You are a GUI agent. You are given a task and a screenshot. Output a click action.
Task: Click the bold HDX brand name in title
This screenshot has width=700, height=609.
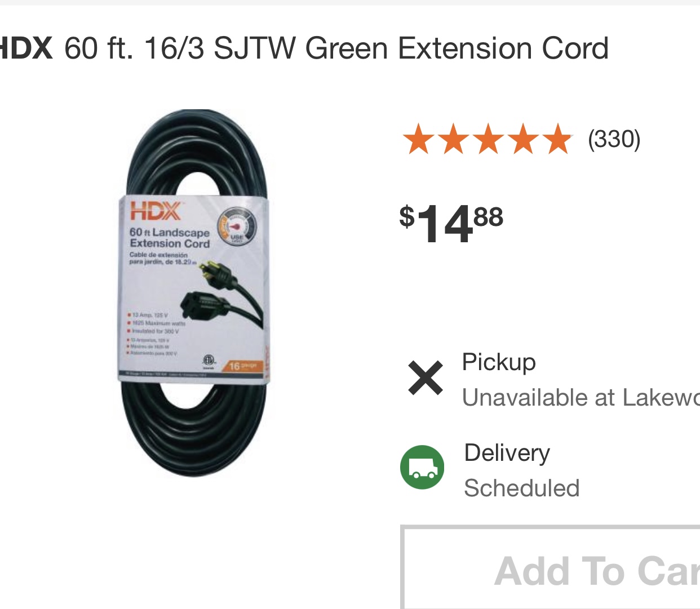pyautogui.click(x=26, y=48)
